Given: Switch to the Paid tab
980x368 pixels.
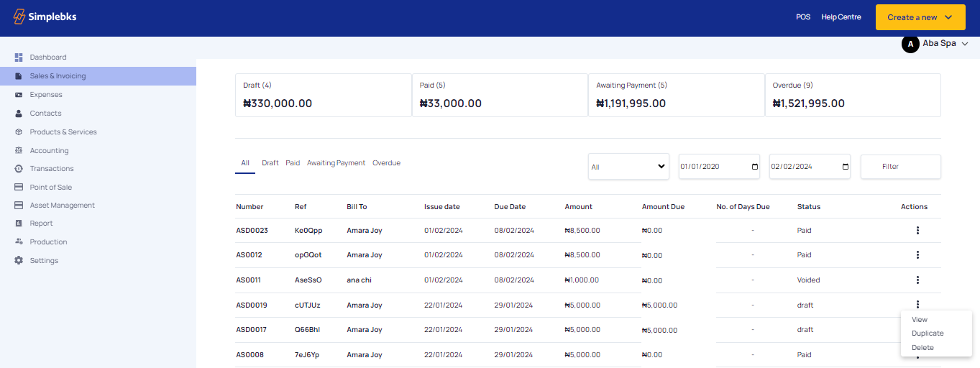Looking at the screenshot, I should pos(293,163).
